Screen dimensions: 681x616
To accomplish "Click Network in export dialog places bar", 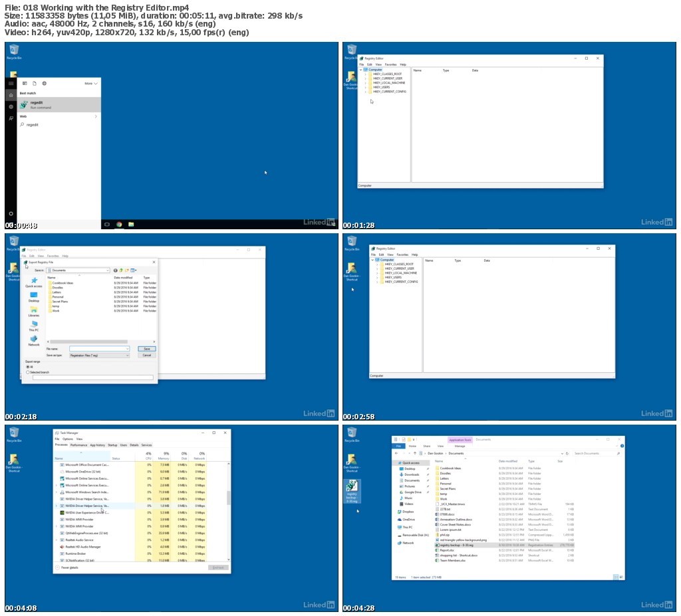I will pyautogui.click(x=34, y=341).
